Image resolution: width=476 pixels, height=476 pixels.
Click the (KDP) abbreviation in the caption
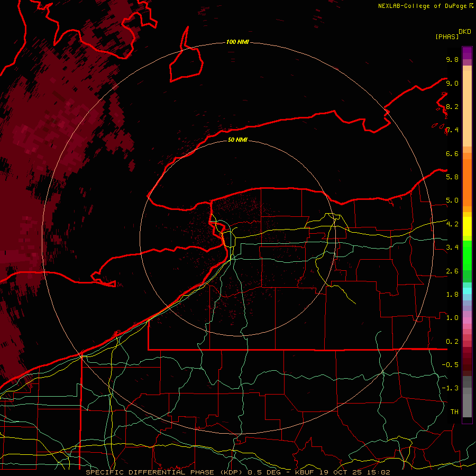(231, 472)
